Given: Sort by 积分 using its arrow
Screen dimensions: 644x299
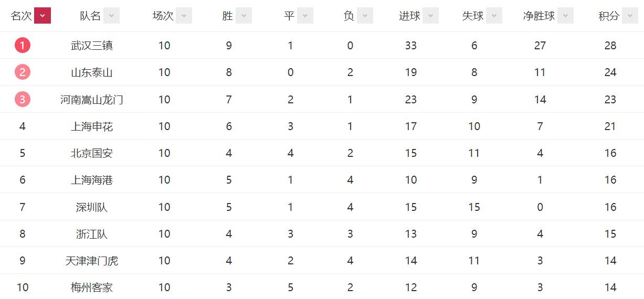Looking at the screenshot, I should click(630, 16).
